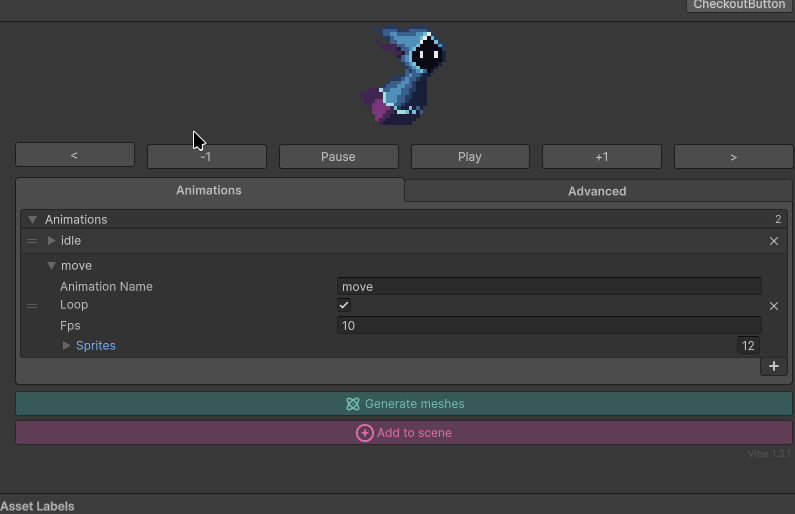Click the Fps input field
This screenshot has width=795, height=514.
(548, 326)
